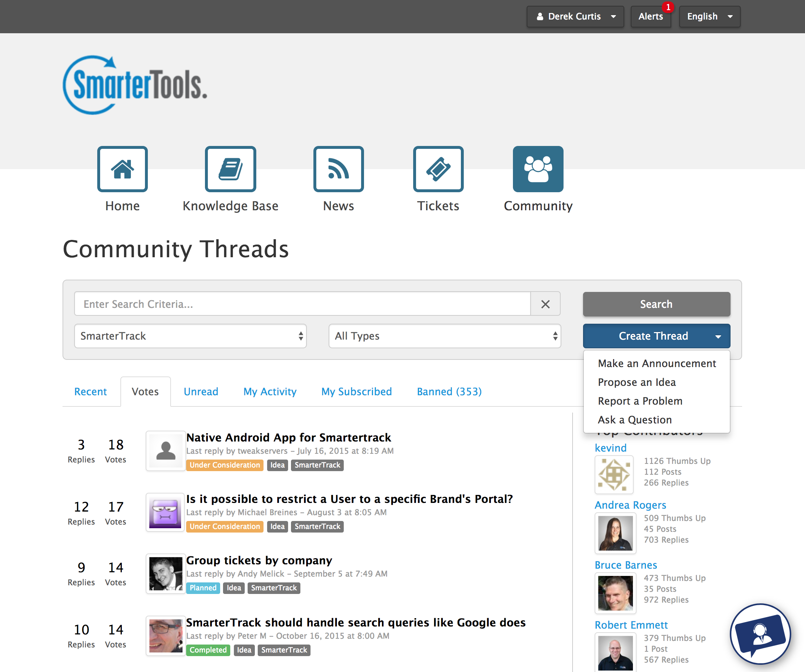The width and height of the screenshot is (805, 672).
Task: Click the Enter Search Criteria field
Action: (x=303, y=304)
